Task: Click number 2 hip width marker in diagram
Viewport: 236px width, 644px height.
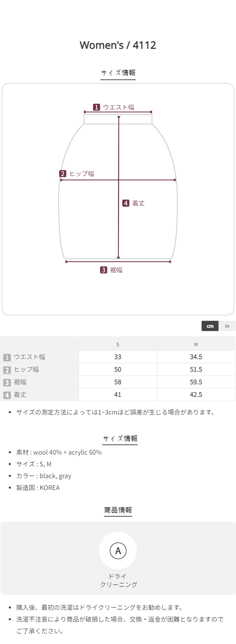Action: tap(63, 174)
